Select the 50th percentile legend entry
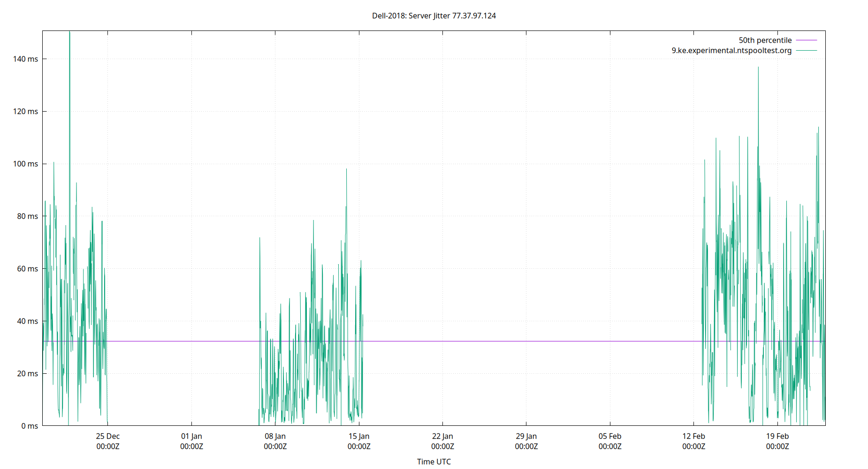This screenshot has width=868, height=469. tap(765, 40)
